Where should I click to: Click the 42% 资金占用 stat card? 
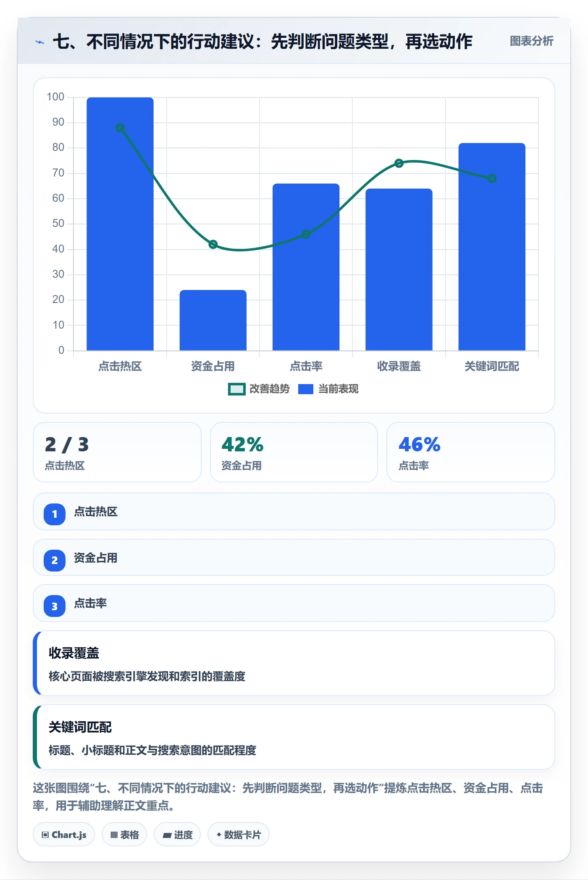294,452
